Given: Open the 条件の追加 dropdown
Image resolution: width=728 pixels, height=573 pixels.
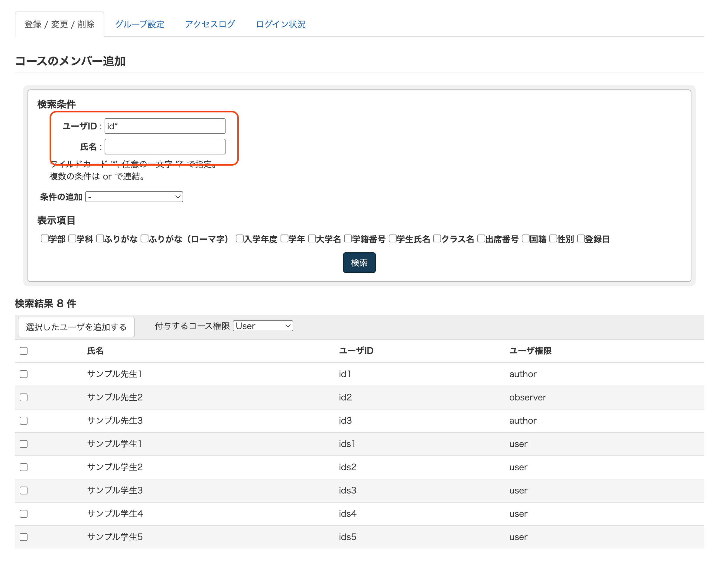Looking at the screenshot, I should click(134, 197).
